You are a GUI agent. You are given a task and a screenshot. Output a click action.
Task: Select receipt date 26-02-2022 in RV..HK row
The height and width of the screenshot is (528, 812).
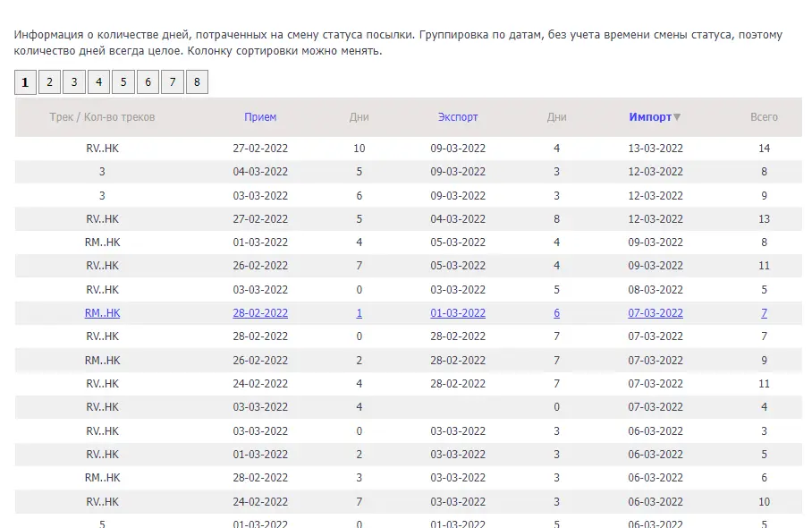[260, 266]
